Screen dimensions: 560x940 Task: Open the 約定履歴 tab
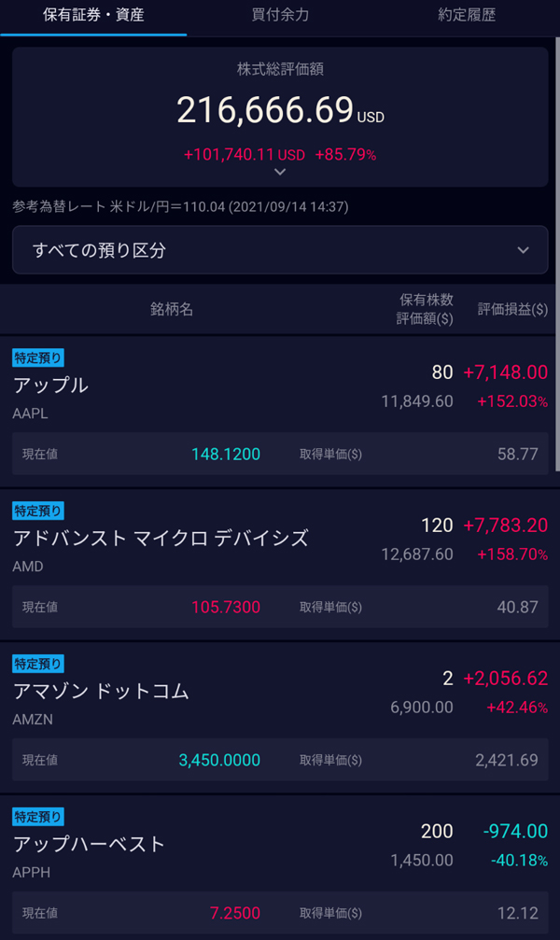point(467,16)
